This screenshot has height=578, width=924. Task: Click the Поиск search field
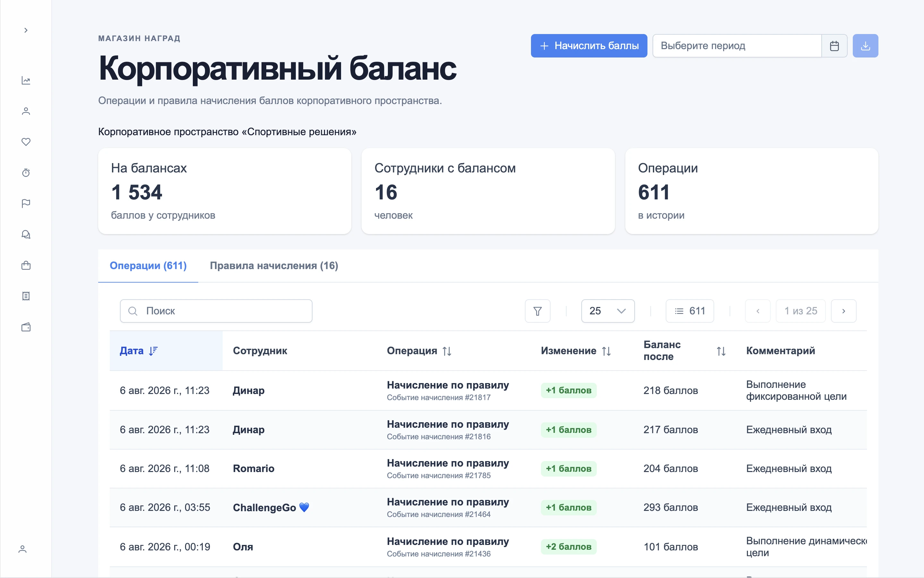pyautogui.click(x=216, y=311)
